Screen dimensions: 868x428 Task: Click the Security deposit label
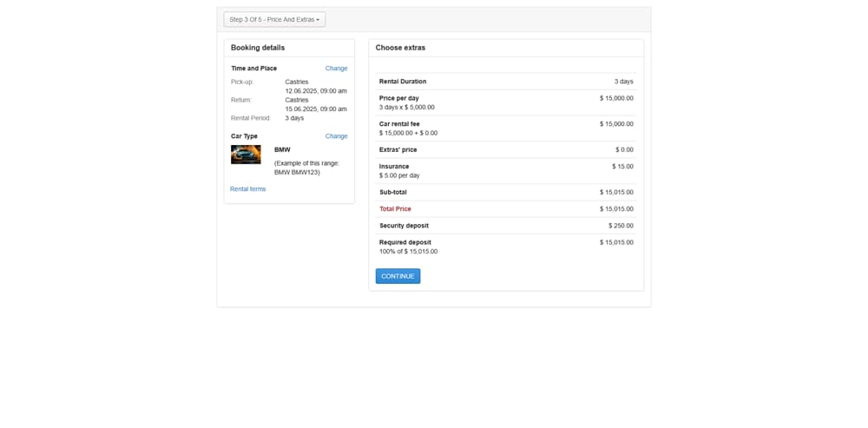click(404, 226)
